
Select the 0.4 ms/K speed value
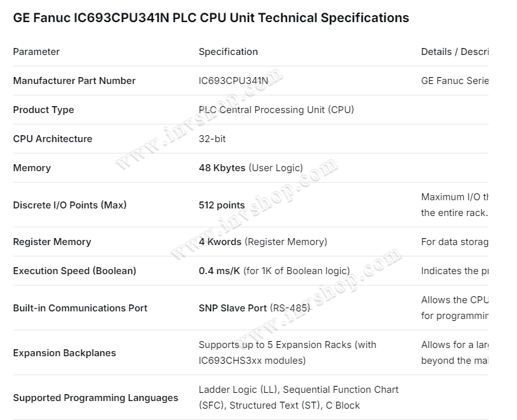219,271
